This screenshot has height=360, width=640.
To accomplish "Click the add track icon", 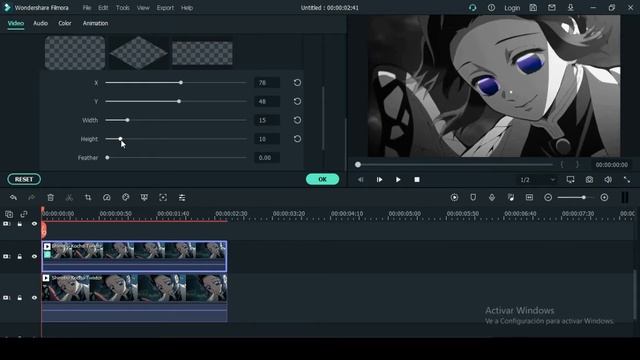I will pos(9,214).
